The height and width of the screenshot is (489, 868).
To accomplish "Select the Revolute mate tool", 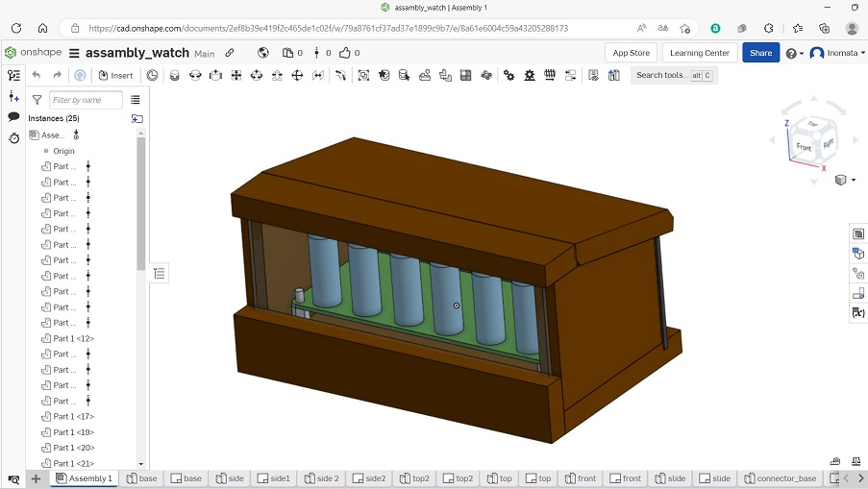I will point(195,75).
